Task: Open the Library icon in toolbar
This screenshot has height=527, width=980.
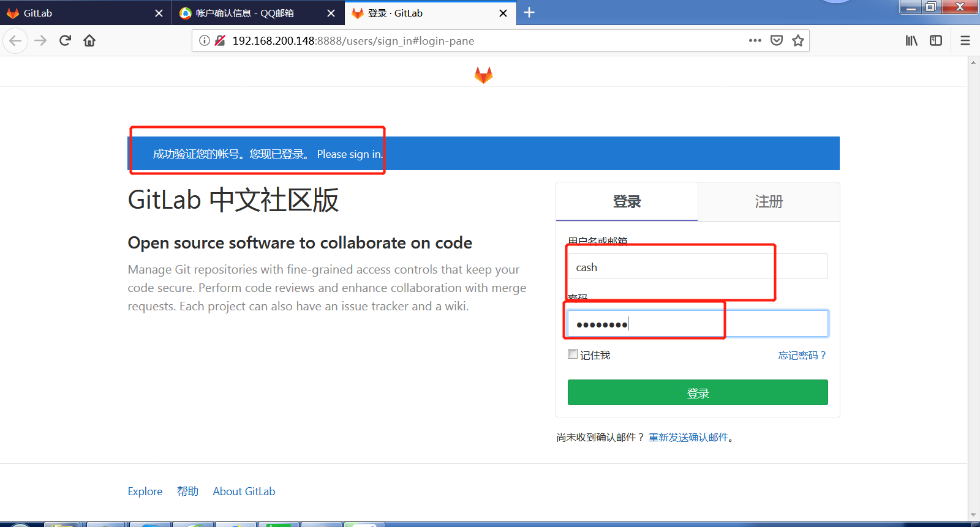Action: 911,40
